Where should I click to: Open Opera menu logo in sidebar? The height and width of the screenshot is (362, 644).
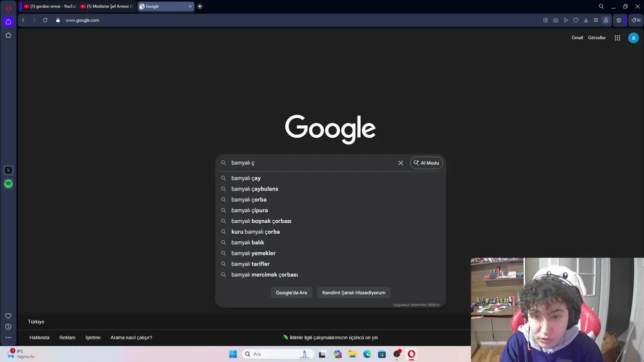coord(8,8)
